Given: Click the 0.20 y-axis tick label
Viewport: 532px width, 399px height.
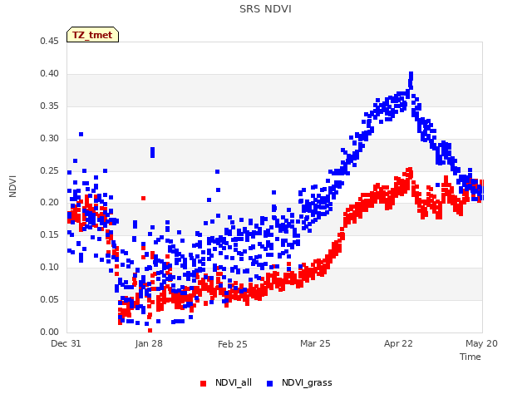Looking at the screenshot, I should [49, 203].
